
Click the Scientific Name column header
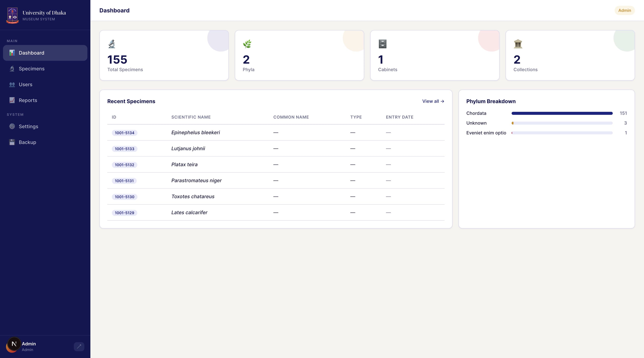click(x=191, y=117)
